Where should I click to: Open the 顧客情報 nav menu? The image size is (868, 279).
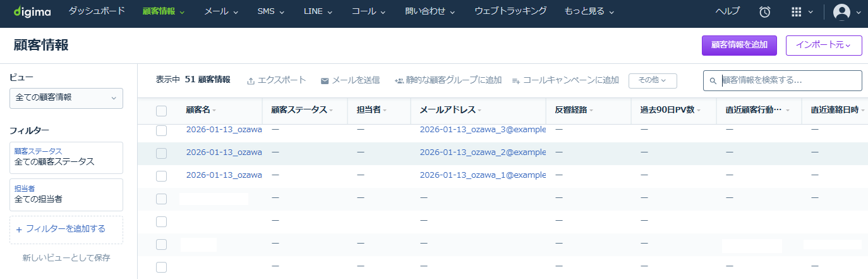[164, 11]
